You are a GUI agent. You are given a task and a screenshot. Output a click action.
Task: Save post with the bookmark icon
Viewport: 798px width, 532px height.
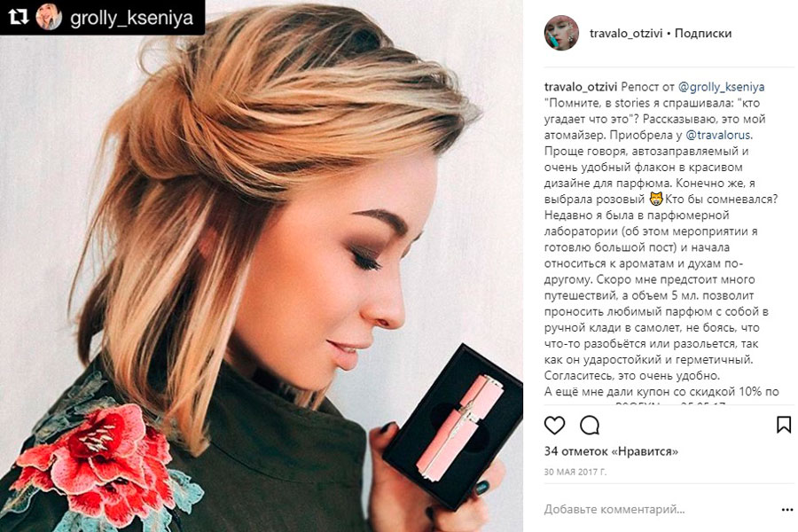point(784,425)
